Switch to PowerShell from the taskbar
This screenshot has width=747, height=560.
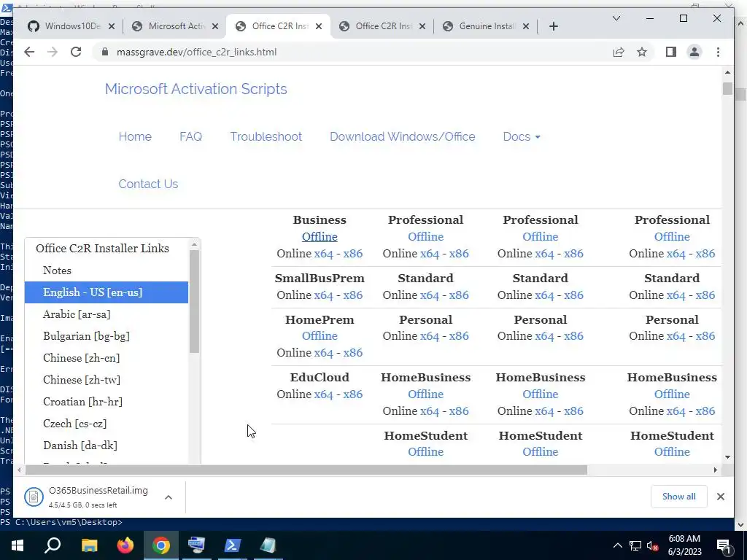coord(233,545)
